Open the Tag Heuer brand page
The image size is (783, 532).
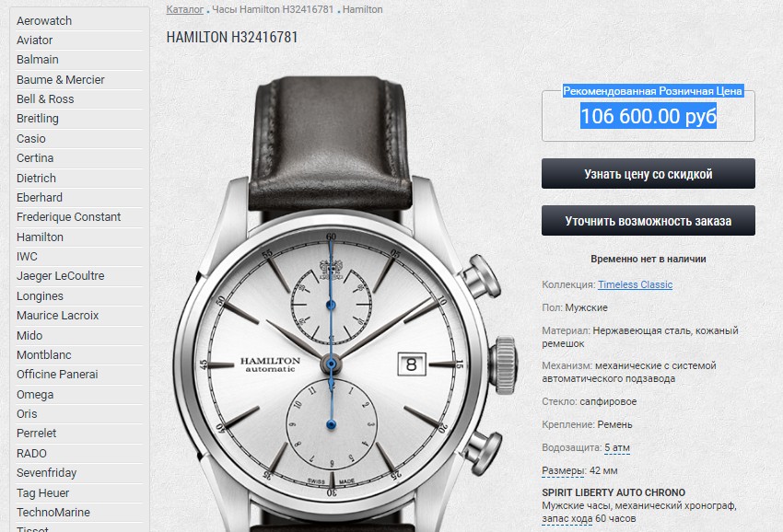click(43, 493)
